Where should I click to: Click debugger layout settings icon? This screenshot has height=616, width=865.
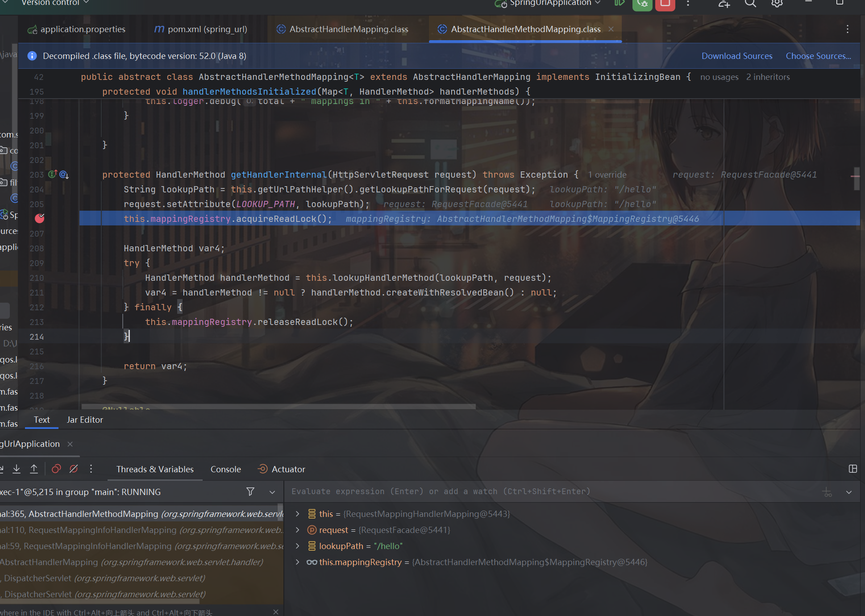[x=853, y=469]
